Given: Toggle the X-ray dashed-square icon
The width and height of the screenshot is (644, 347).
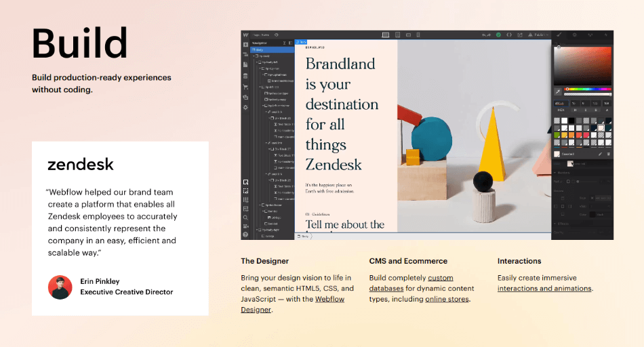Looking at the screenshot, I should [245, 191].
